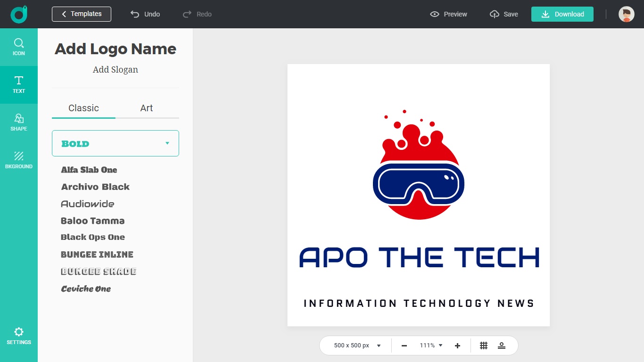
Task: Toggle the canvas grid
Action: [484, 346]
